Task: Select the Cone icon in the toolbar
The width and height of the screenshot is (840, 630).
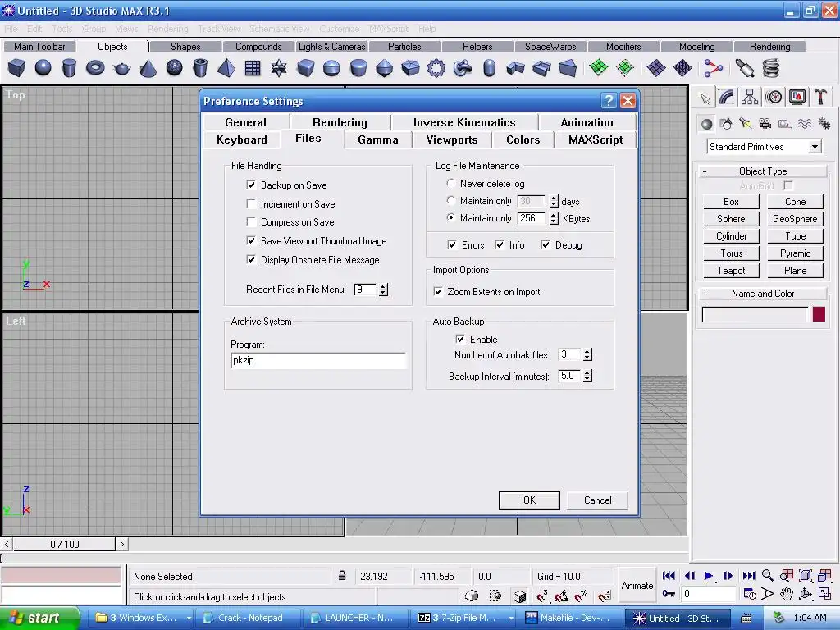Action: (148, 68)
